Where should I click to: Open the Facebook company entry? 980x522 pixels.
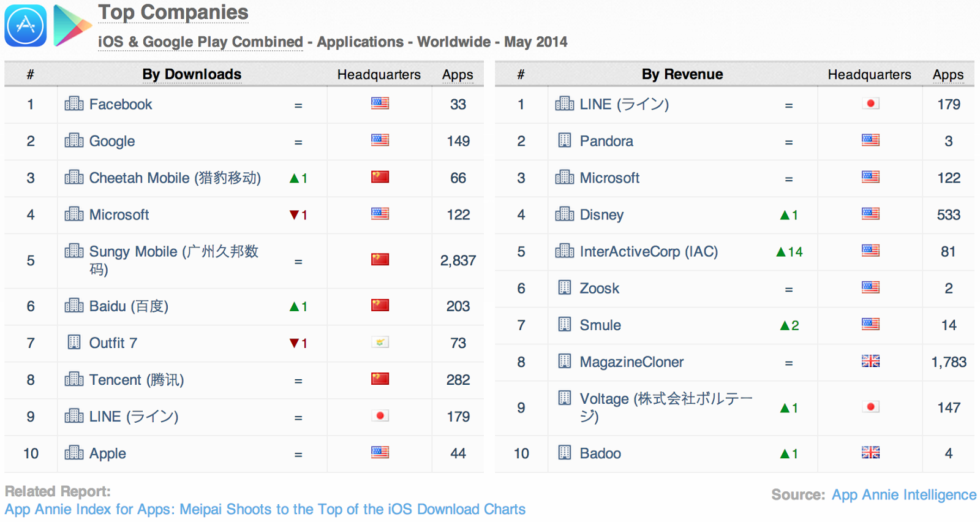pos(121,104)
